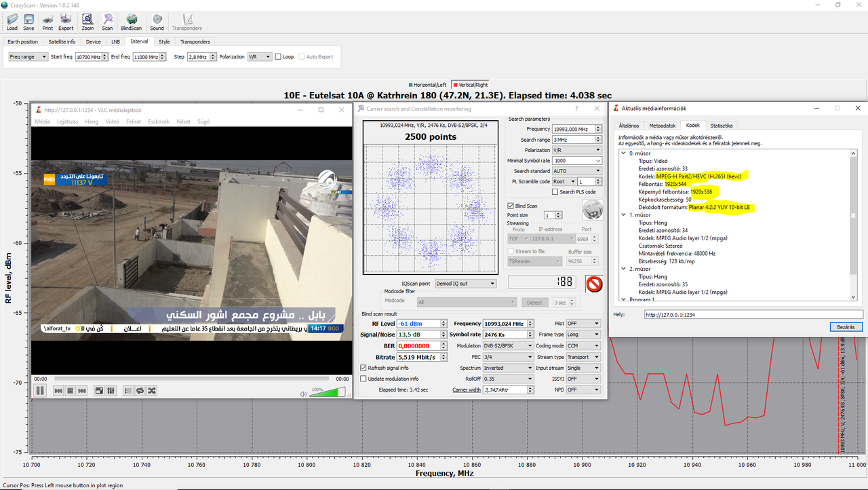Toggle Refresh signal info checkbox

pos(363,368)
